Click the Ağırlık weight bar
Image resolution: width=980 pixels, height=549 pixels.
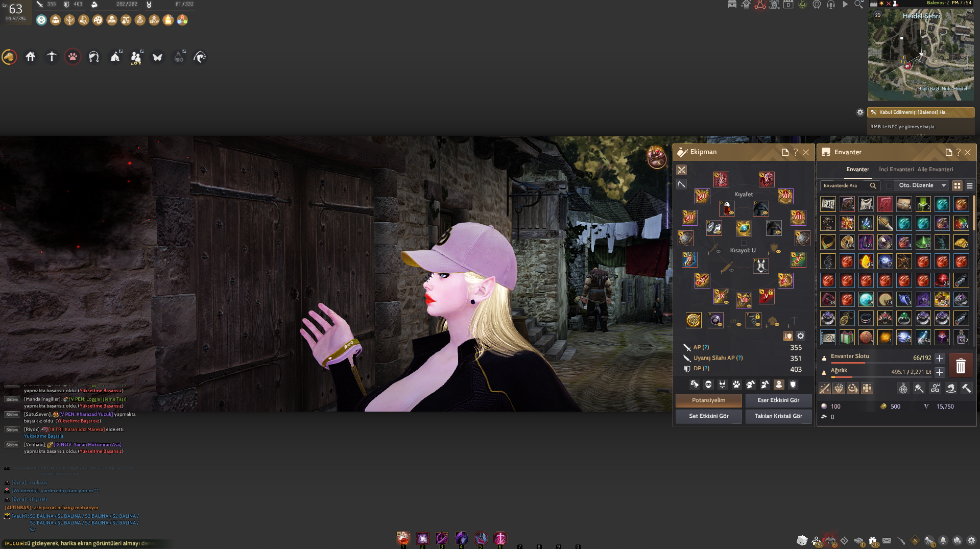pyautogui.click(x=881, y=377)
